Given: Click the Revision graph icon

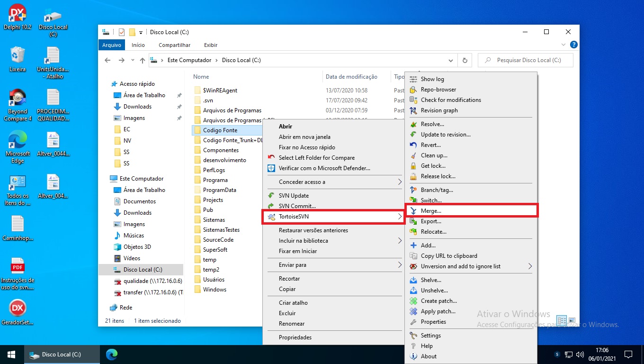Looking at the screenshot, I should [413, 110].
